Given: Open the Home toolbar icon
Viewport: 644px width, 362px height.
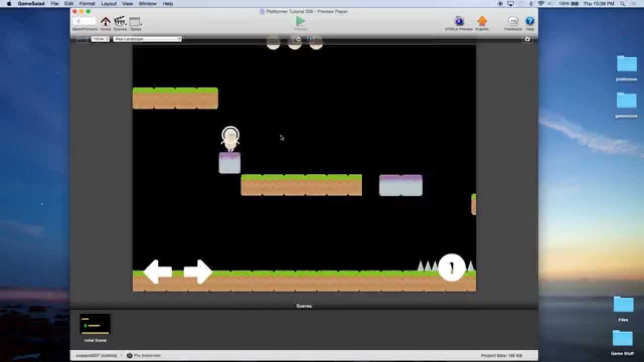Looking at the screenshot, I should point(105,22).
